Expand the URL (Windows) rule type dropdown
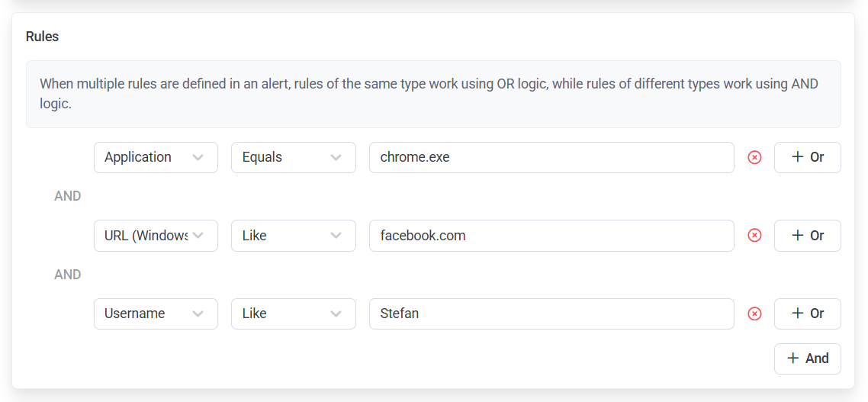The image size is (868, 402). tap(156, 236)
